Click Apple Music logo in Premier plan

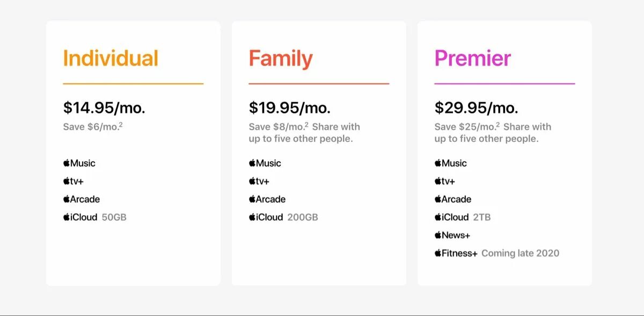click(451, 163)
